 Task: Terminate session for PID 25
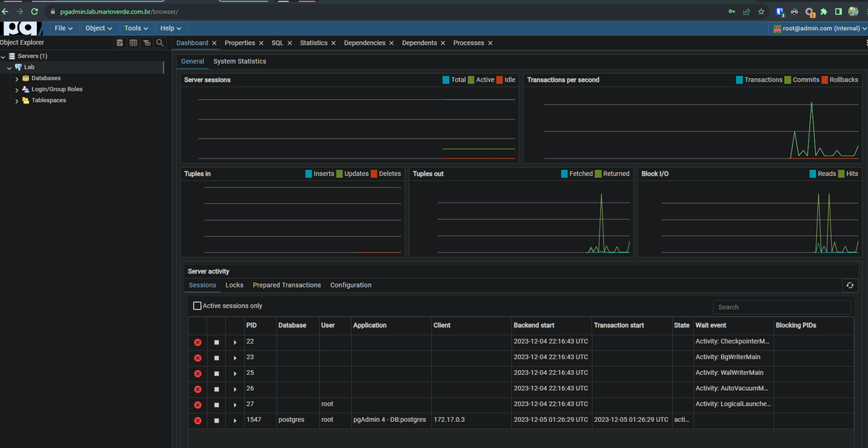[x=197, y=373]
